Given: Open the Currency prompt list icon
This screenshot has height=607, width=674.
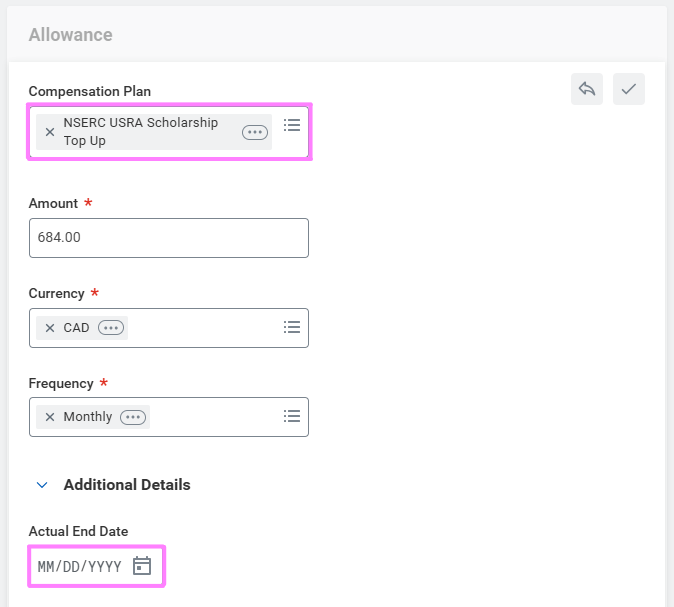Looking at the screenshot, I should click(x=292, y=327).
